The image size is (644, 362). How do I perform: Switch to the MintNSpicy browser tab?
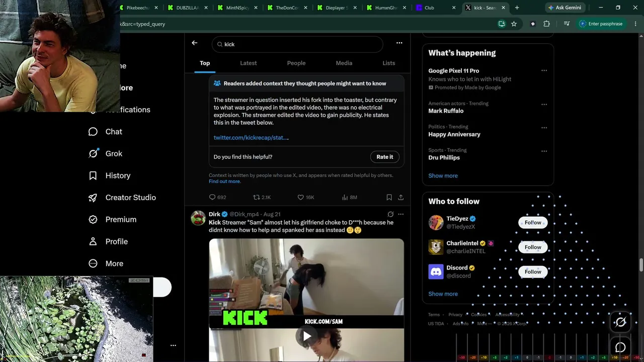point(237,8)
